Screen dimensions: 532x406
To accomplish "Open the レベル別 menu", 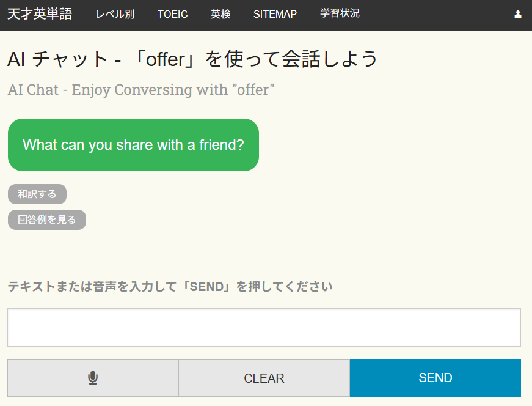I will coord(115,14).
